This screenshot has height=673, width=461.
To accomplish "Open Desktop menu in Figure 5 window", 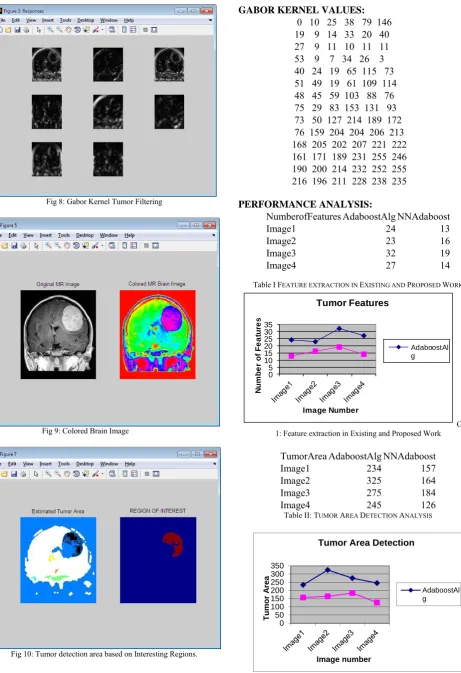I will tap(85, 235).
